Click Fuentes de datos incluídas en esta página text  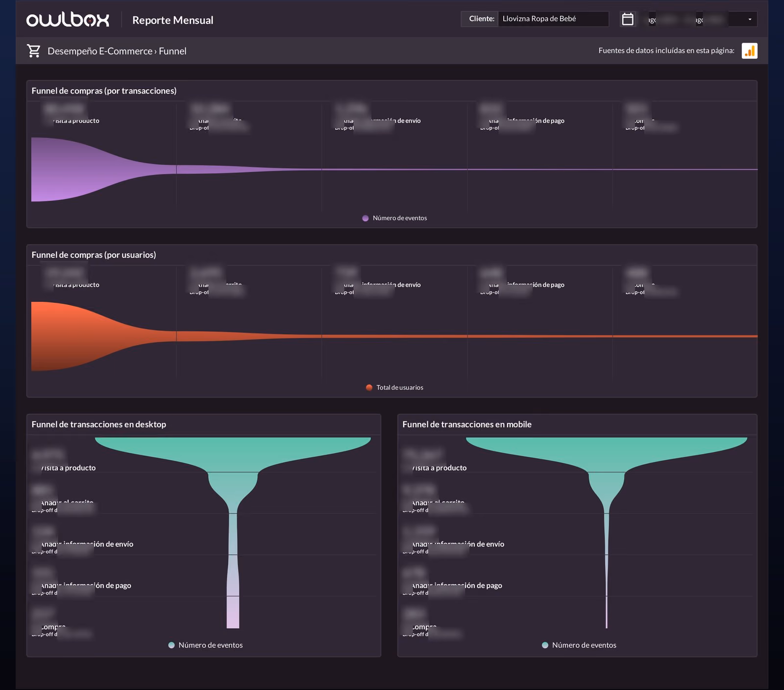pos(666,50)
